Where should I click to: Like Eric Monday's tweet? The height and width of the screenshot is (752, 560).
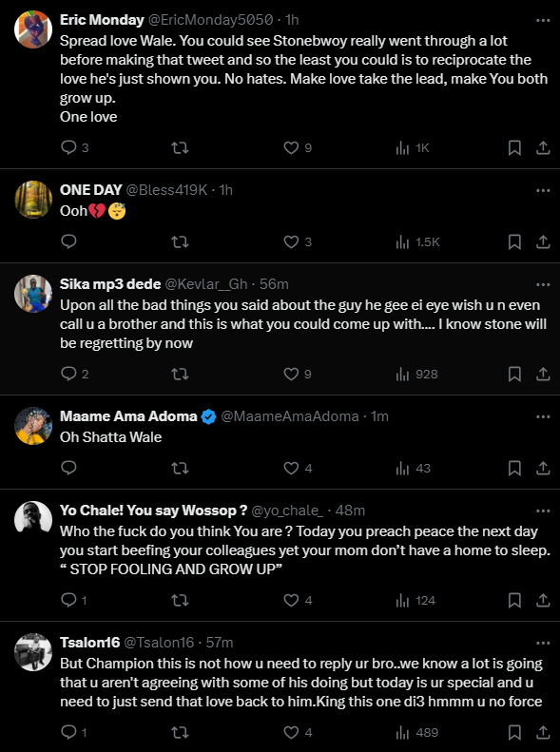click(298, 147)
